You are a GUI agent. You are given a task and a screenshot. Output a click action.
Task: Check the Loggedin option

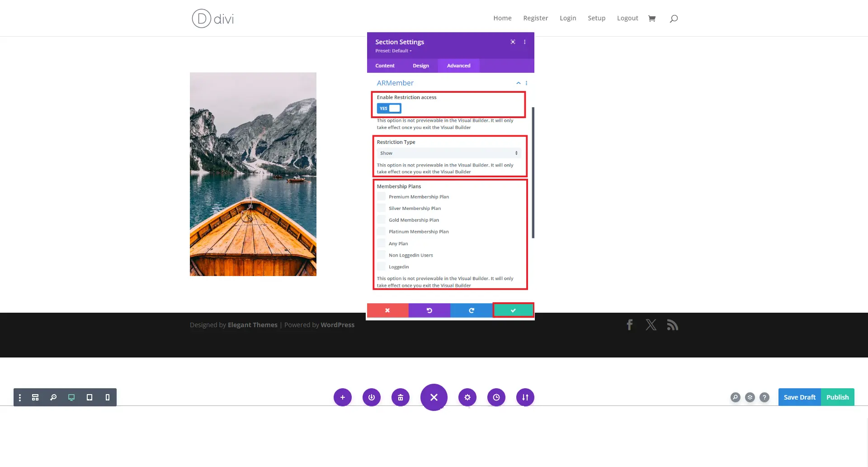point(382,267)
